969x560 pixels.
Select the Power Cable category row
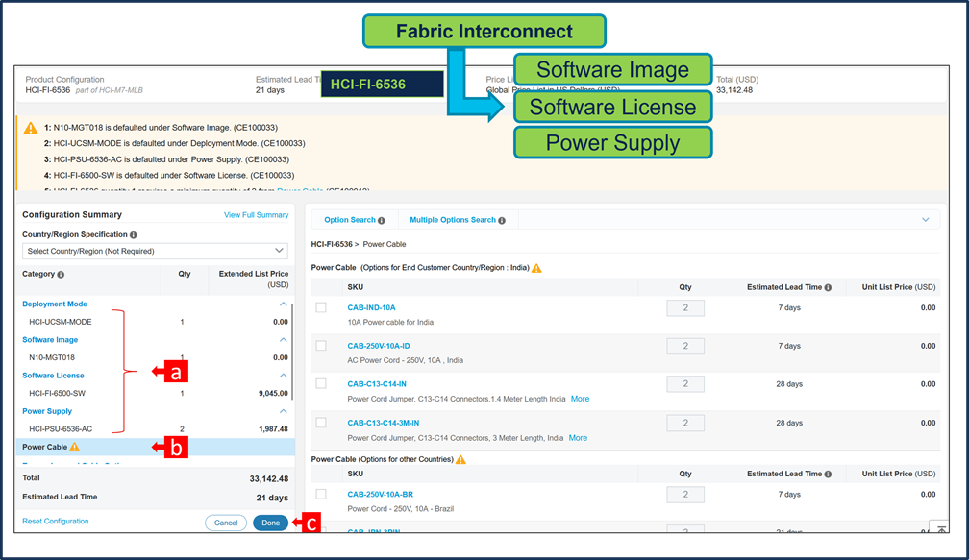(x=155, y=447)
